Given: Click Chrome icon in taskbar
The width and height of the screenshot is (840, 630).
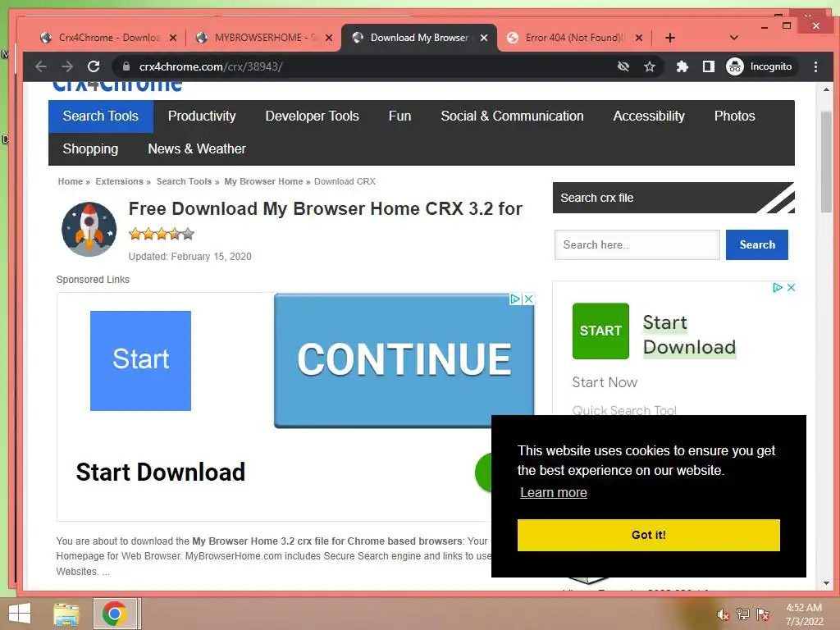Looking at the screenshot, I should 115,614.
